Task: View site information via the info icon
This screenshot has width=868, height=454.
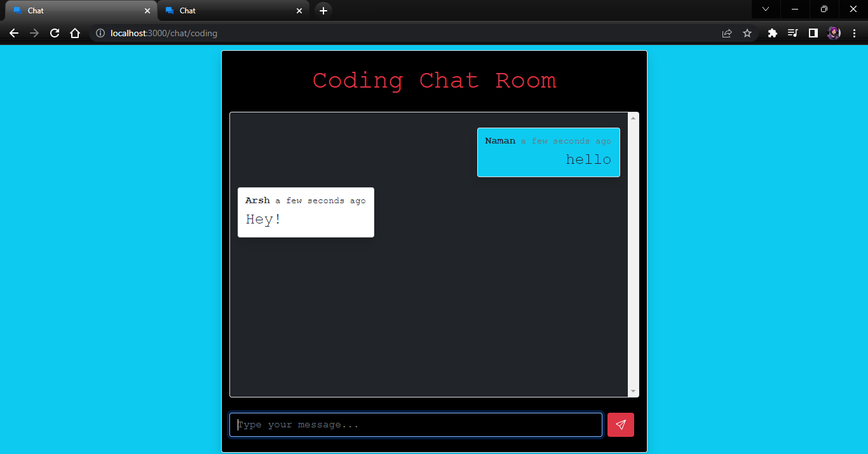Action: tap(100, 33)
